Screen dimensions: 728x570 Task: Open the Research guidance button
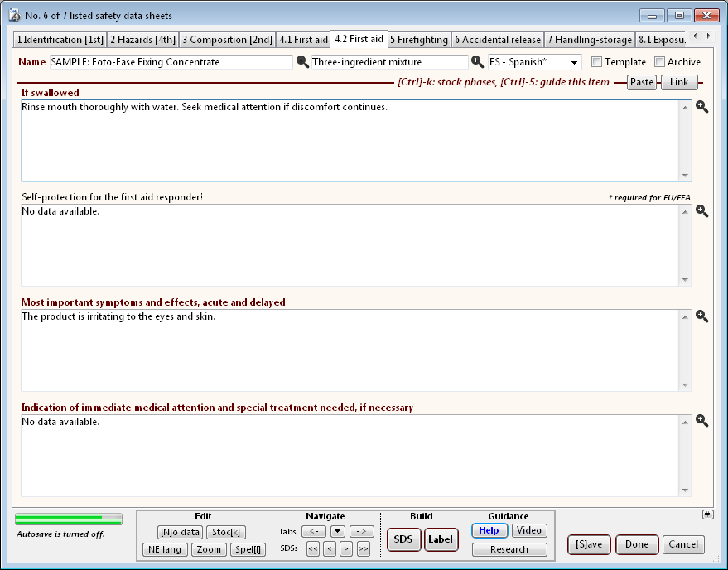pos(509,549)
